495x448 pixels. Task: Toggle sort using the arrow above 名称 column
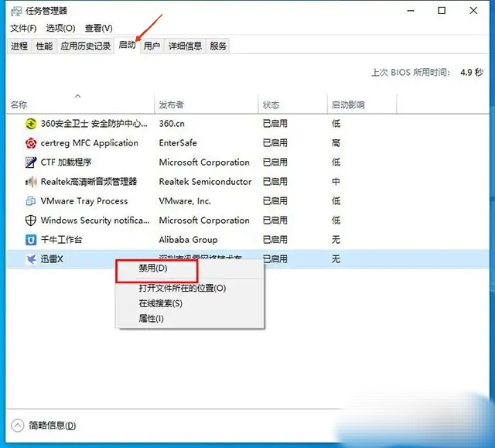(77, 96)
